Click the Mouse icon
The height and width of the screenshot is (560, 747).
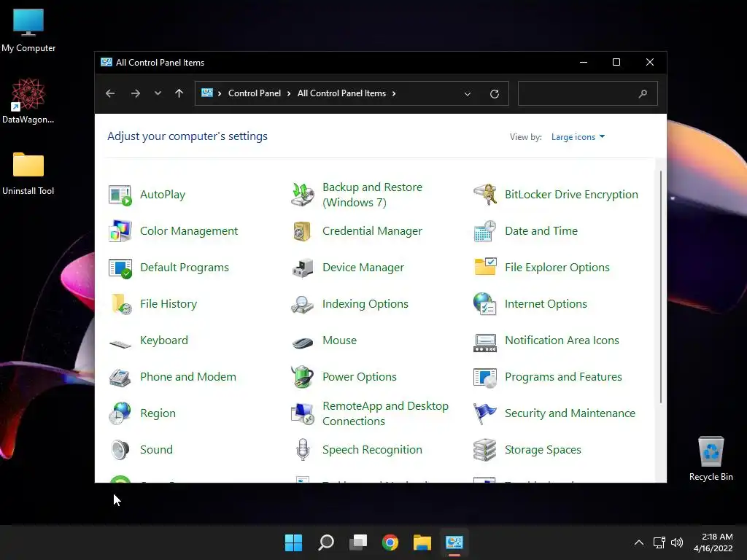(303, 343)
